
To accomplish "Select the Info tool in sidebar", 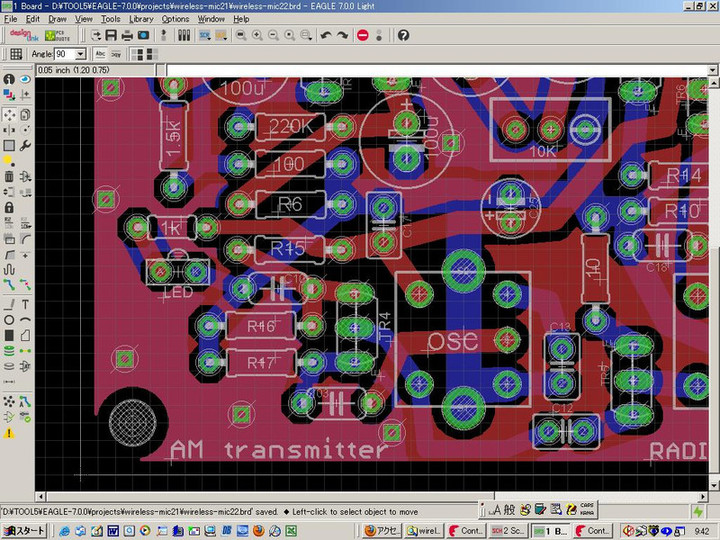I will pos(9,79).
